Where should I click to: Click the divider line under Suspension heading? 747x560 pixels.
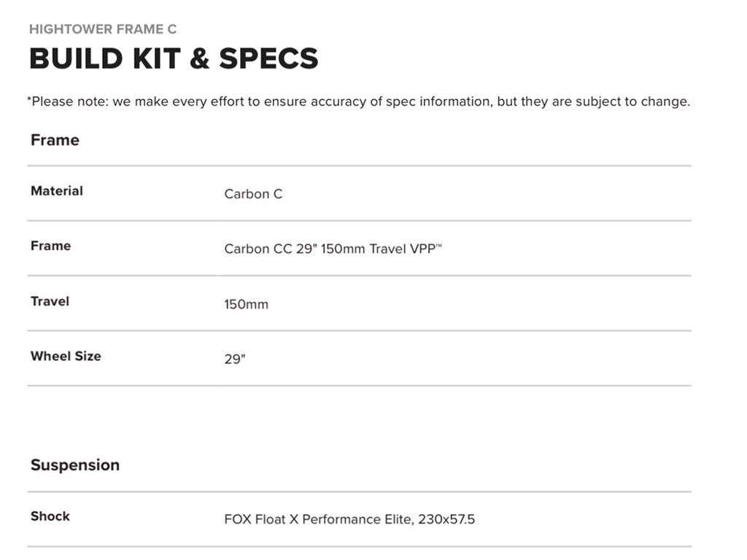pos(359,491)
